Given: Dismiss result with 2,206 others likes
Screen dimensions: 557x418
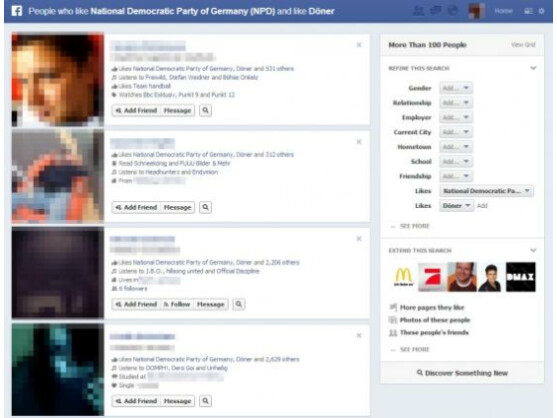Looking at the screenshot, I should click(x=359, y=239).
